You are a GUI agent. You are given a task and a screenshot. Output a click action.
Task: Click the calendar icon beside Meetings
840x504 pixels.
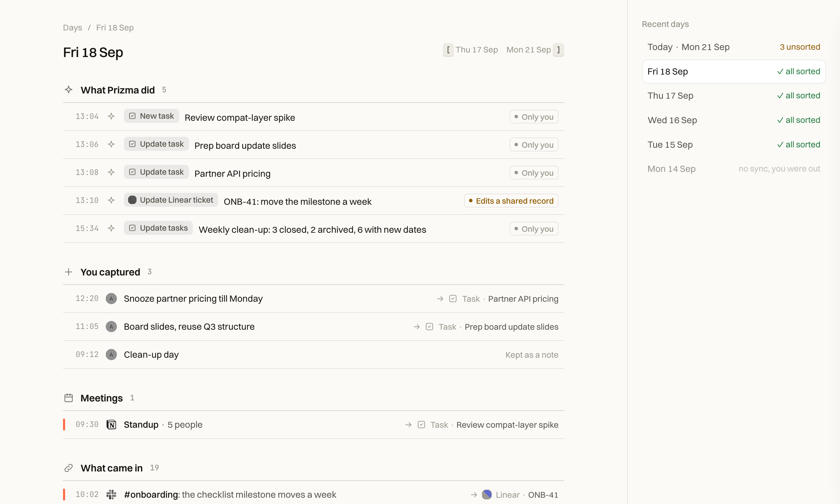tap(69, 398)
